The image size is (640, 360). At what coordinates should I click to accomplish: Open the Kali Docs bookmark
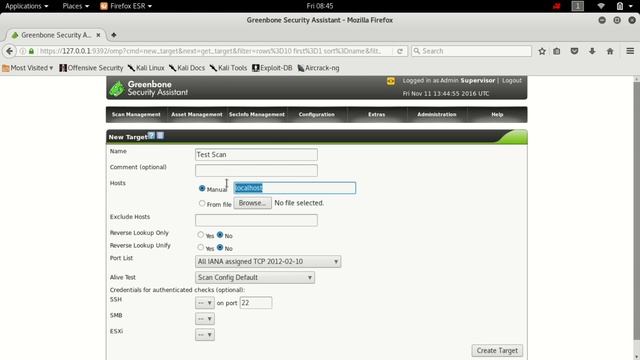pyautogui.click(x=187, y=68)
